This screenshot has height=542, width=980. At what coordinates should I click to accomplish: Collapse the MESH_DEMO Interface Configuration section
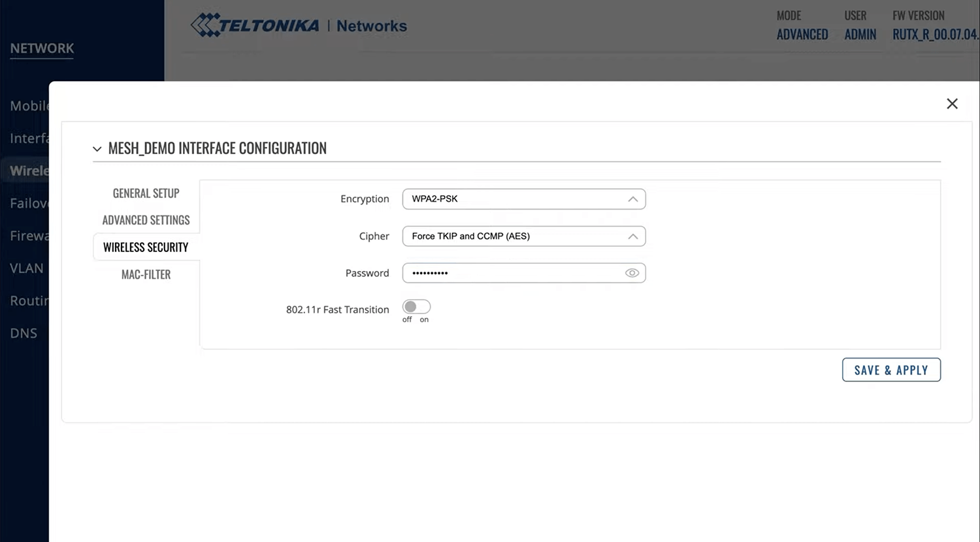point(97,149)
